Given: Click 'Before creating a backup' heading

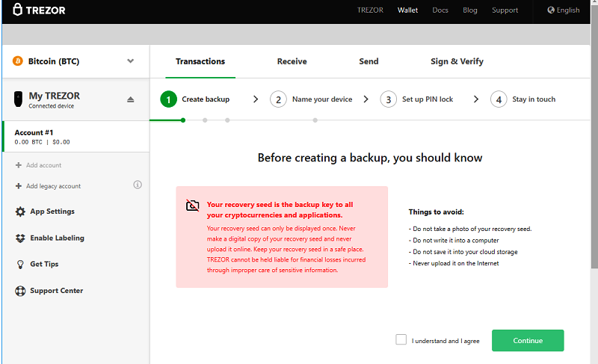Looking at the screenshot, I should point(370,158).
